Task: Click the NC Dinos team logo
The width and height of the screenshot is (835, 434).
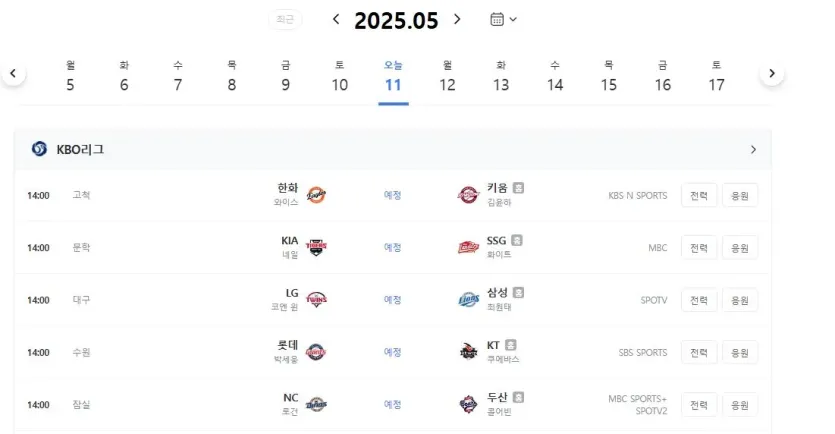Action: coord(316,404)
